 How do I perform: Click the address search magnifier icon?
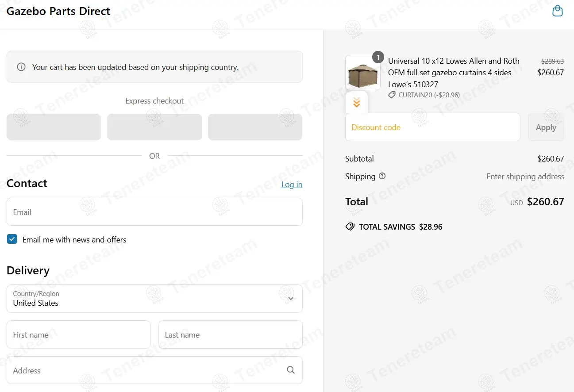291,370
